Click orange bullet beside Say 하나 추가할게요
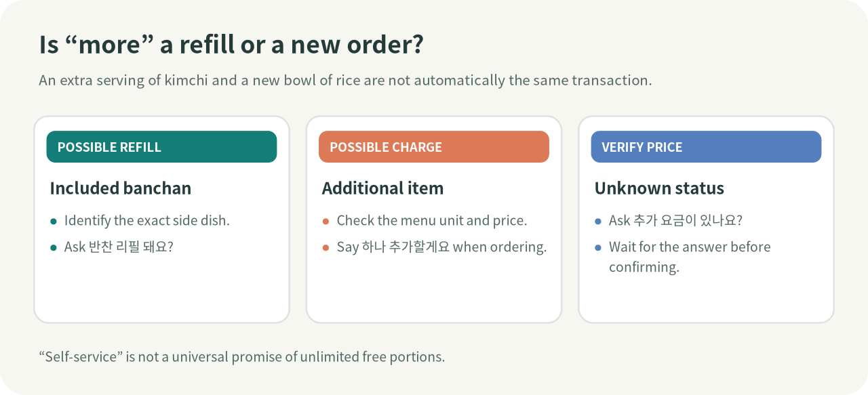Screen dimensions: 868x395 [x=325, y=248]
